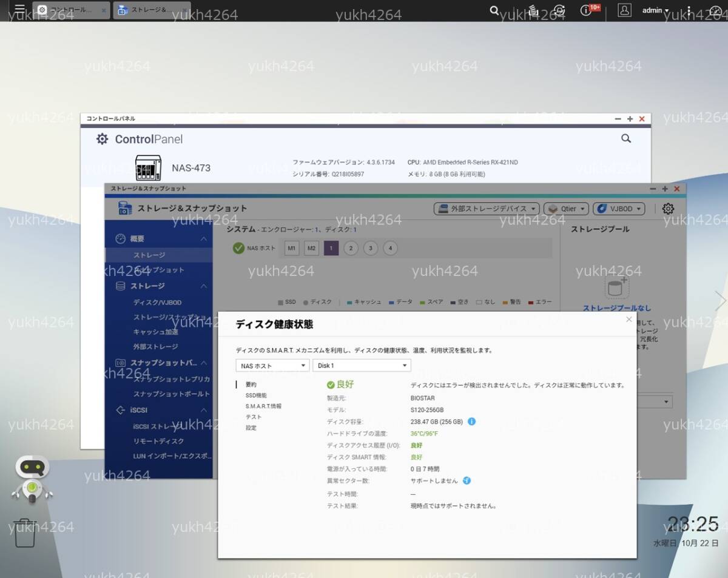
Task: Open external devices icon in top bar
Action: click(x=559, y=10)
